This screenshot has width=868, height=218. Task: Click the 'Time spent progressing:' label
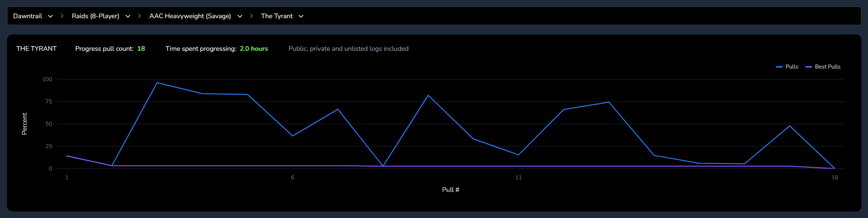click(x=201, y=48)
